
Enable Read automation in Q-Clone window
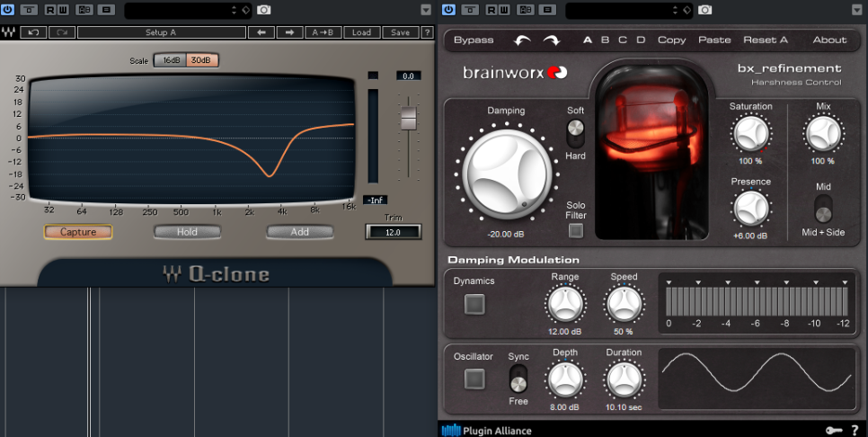pyautogui.click(x=49, y=9)
